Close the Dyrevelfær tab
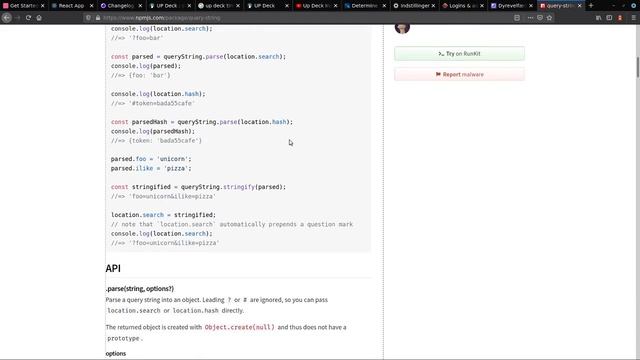This screenshot has height=360, width=640. [x=531, y=6]
